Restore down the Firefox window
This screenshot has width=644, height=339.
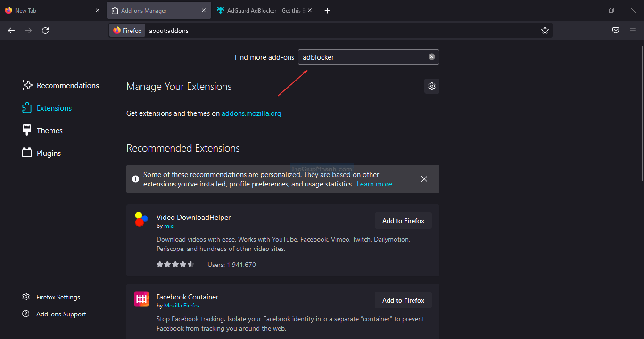[x=611, y=10]
